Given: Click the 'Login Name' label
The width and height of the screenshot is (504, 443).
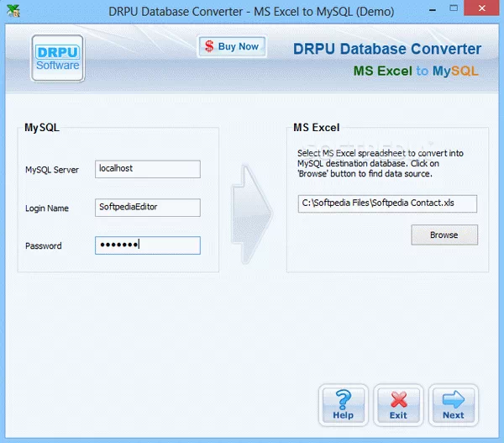Looking at the screenshot, I should [x=47, y=208].
